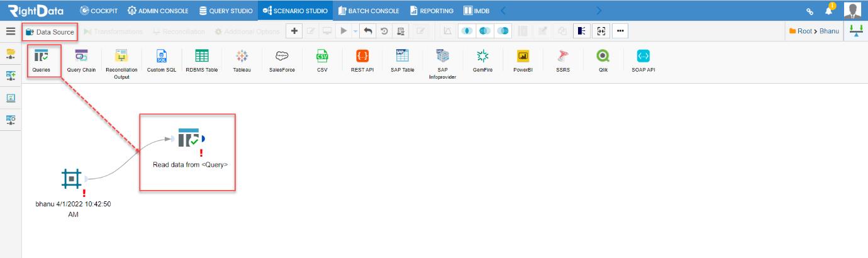Select the bhanu scenario start node

72,179
